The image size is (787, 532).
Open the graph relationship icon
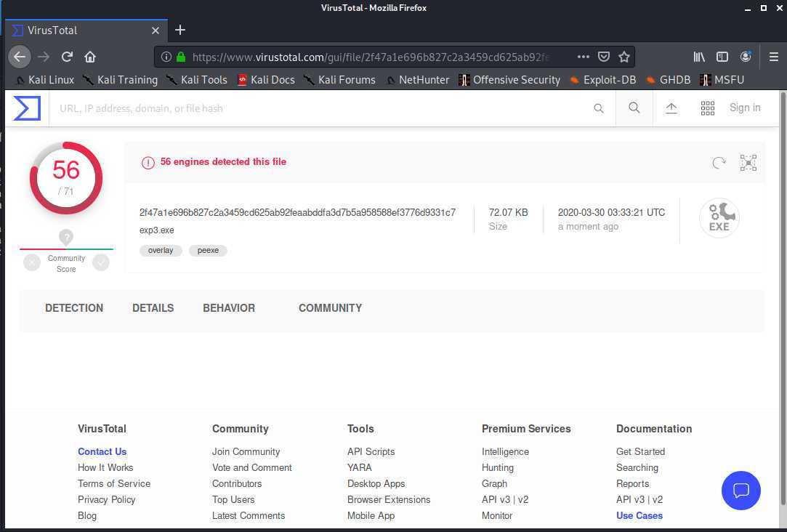(748, 163)
